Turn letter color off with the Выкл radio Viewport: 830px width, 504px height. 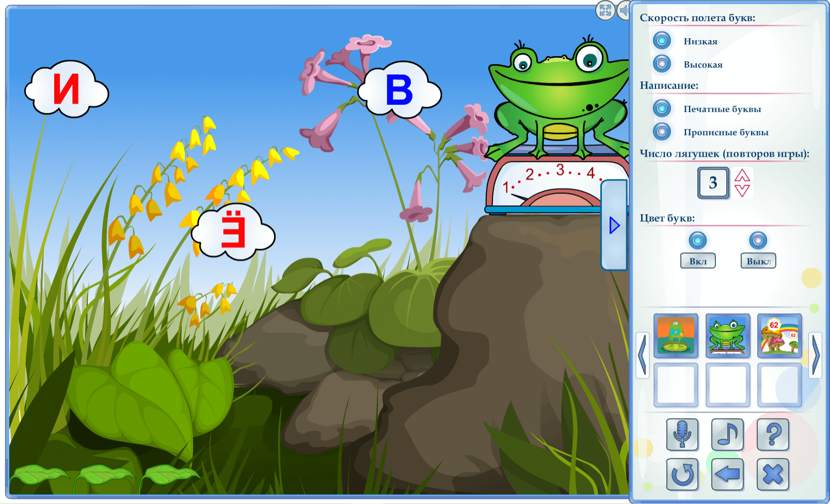pyautogui.click(x=758, y=240)
